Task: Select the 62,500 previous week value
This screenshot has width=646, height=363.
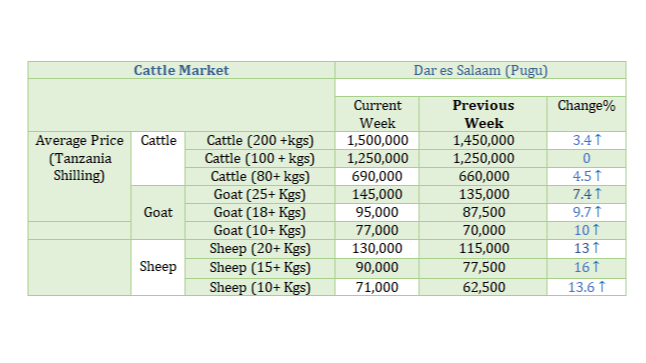Action: pyautogui.click(x=483, y=287)
